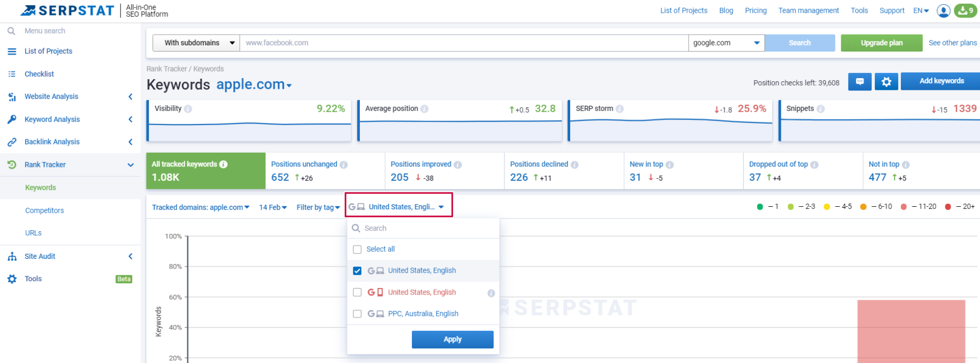Image resolution: width=980 pixels, height=363 pixels.
Task: Click the Site Audit sitemap icon
Action: click(12, 256)
